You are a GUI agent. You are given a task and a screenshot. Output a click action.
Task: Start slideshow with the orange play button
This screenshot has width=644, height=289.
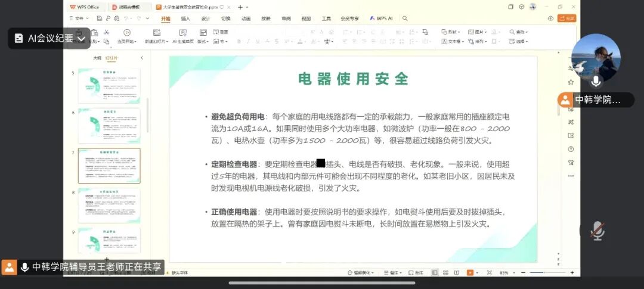(x=470, y=272)
